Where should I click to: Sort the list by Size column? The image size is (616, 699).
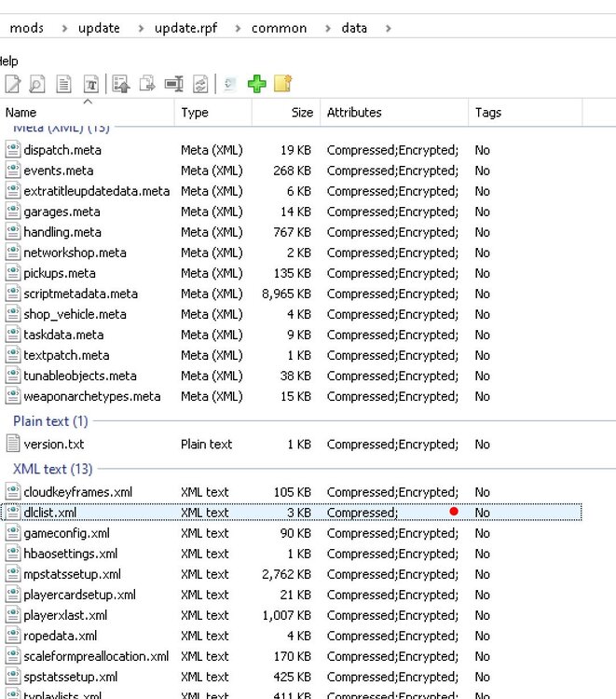pos(286,113)
